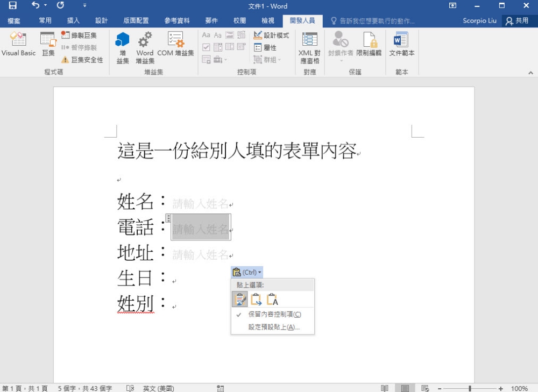538x392 pixels.
Task: Insert a check box content control
Action: [x=206, y=47]
